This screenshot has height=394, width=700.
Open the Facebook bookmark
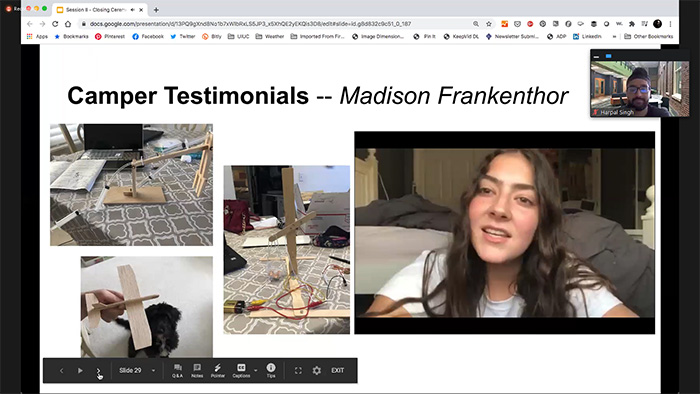pyautogui.click(x=148, y=37)
